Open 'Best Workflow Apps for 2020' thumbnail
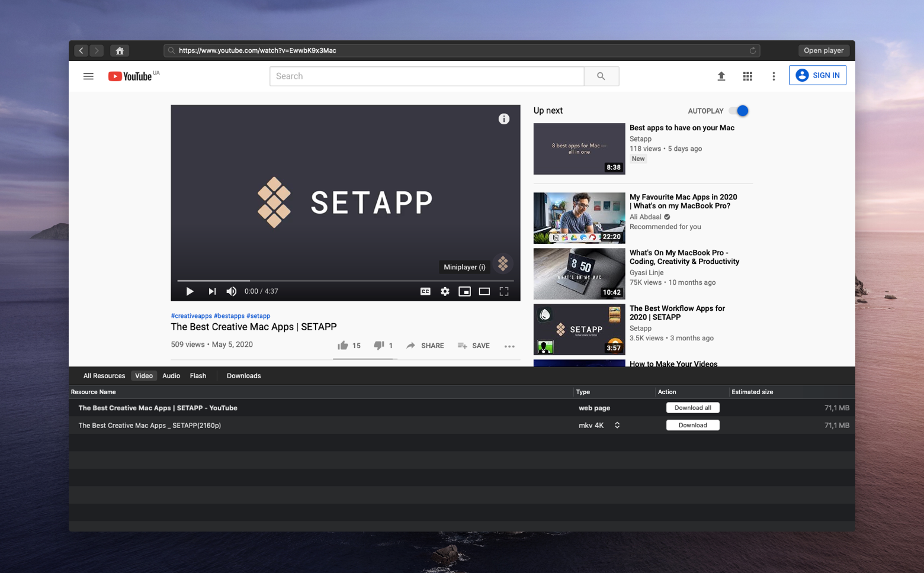The width and height of the screenshot is (924, 573). [x=579, y=329]
